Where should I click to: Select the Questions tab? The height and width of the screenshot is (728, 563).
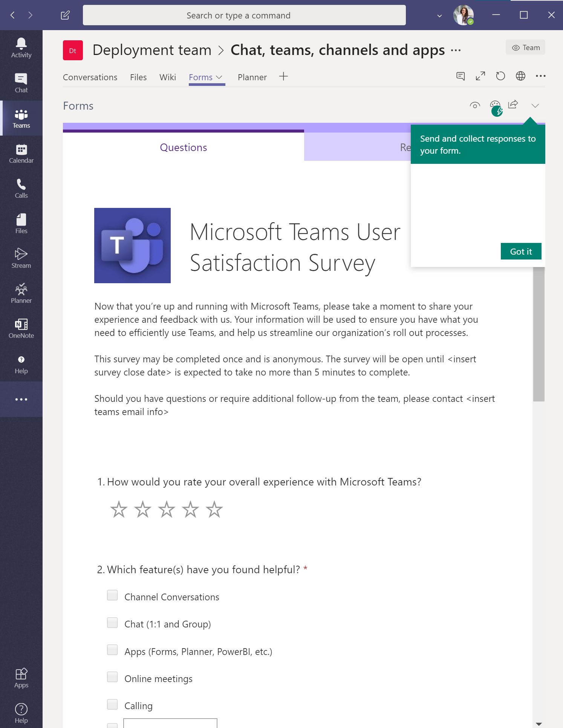pyautogui.click(x=184, y=147)
